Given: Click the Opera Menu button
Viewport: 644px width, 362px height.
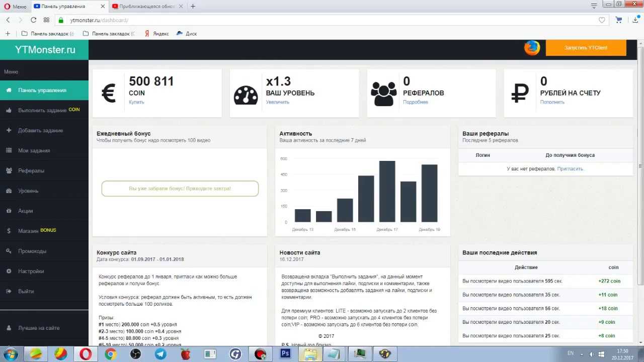Looking at the screenshot, I should pyautogui.click(x=15, y=7).
